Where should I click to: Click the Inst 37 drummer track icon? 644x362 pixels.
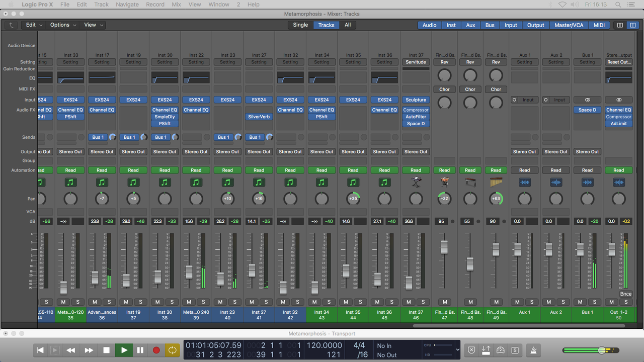(x=416, y=182)
